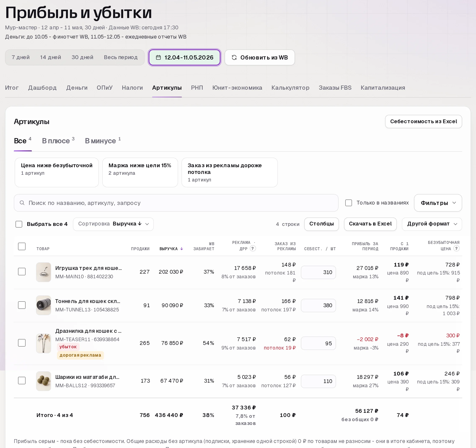This screenshot has height=448, width=476.
Task: Click the −2 002 ₽ profit value
Action: pyautogui.click(x=367, y=339)
